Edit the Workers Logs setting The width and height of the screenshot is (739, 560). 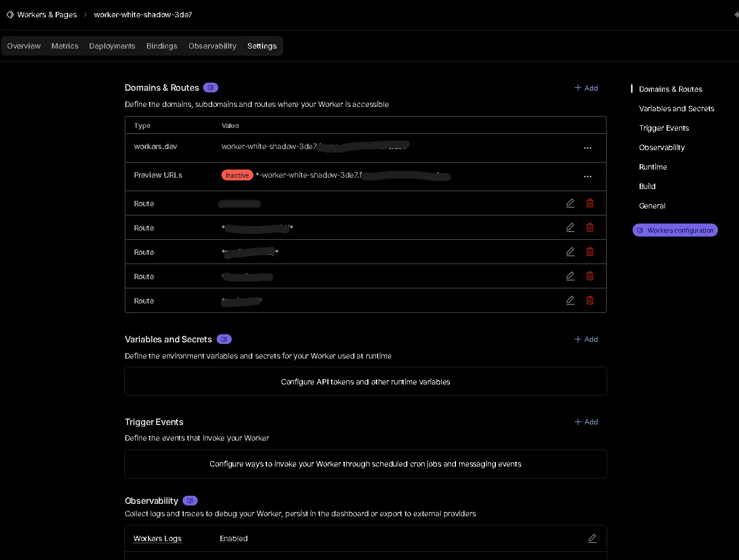tap(592, 538)
